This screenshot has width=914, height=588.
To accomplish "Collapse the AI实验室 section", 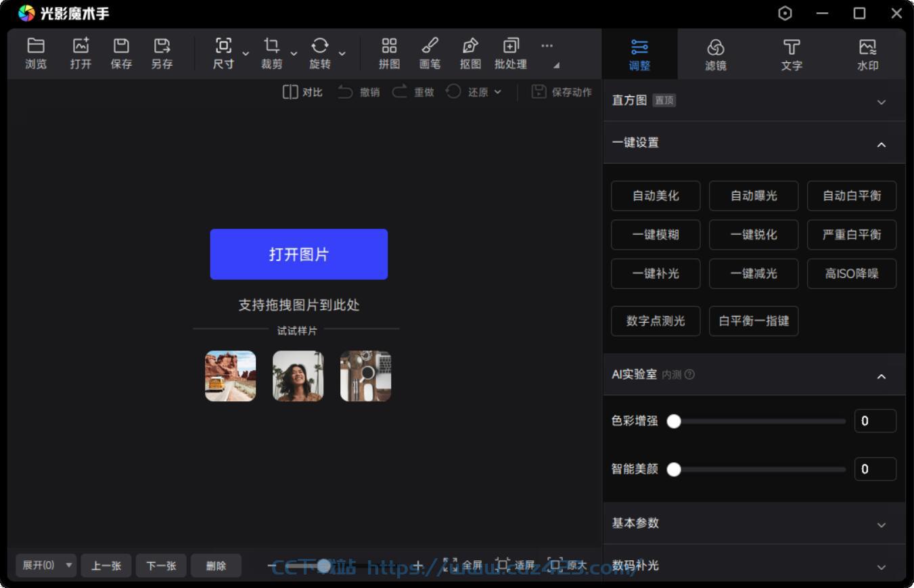I will 881,376.
